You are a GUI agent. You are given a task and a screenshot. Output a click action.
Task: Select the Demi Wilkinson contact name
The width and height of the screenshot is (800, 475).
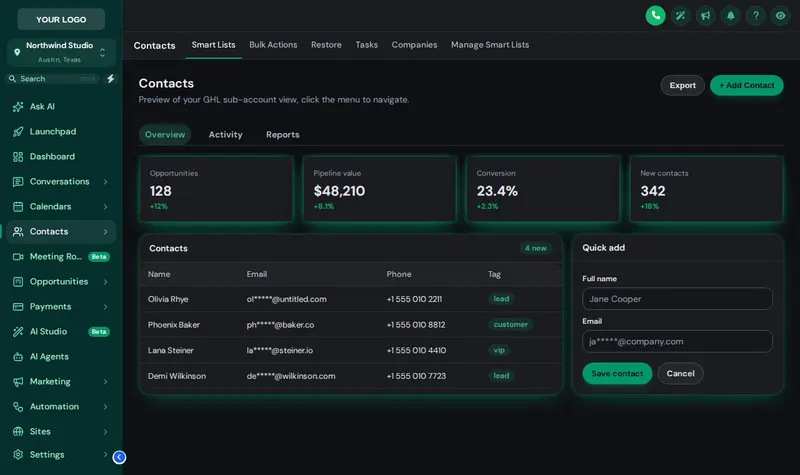pyautogui.click(x=177, y=376)
